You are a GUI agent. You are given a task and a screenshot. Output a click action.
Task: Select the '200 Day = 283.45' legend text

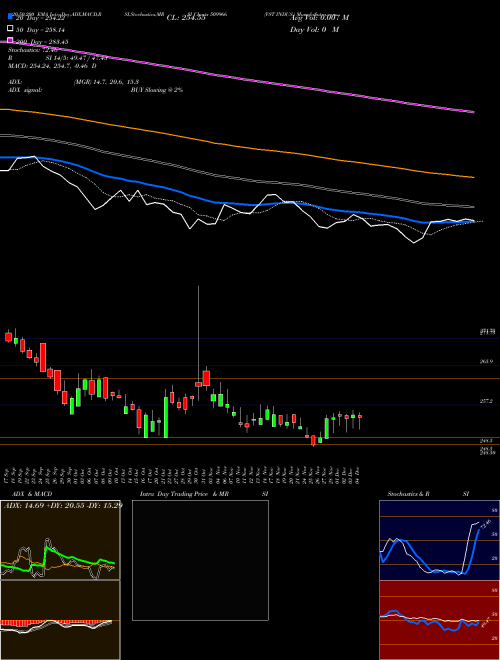42,42
